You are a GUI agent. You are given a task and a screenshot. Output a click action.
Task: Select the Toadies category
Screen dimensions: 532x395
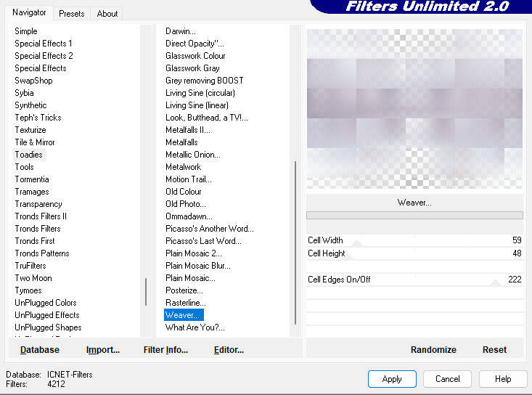pyautogui.click(x=29, y=155)
